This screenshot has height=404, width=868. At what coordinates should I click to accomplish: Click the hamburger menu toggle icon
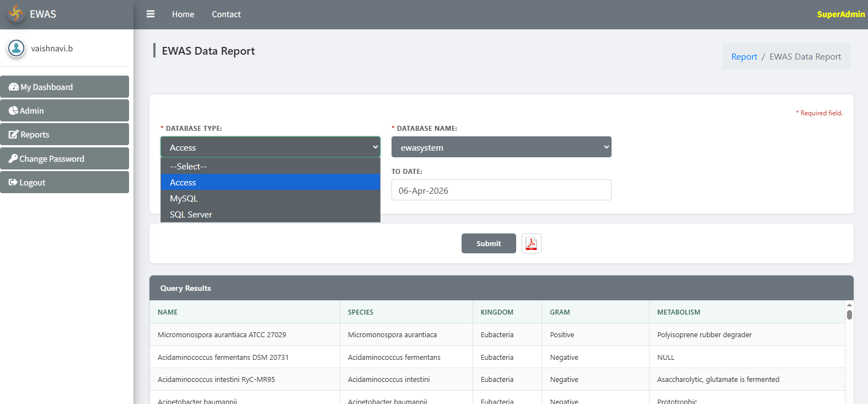(150, 14)
